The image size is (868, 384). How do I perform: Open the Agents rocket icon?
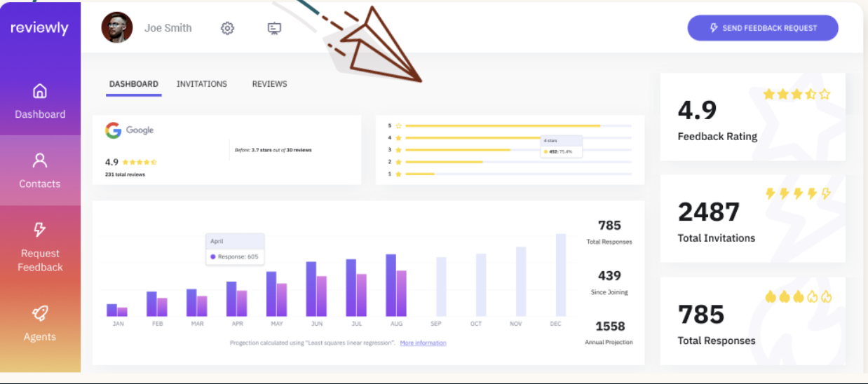(40, 313)
